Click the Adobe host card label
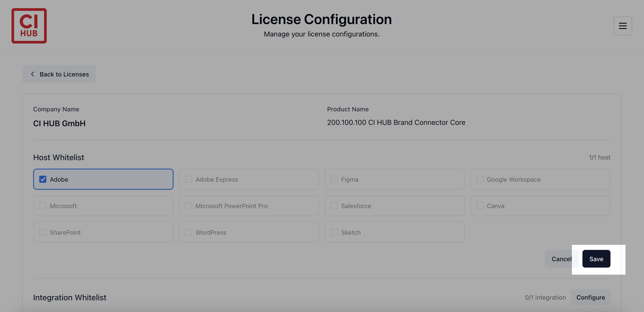644x312 pixels. click(59, 180)
